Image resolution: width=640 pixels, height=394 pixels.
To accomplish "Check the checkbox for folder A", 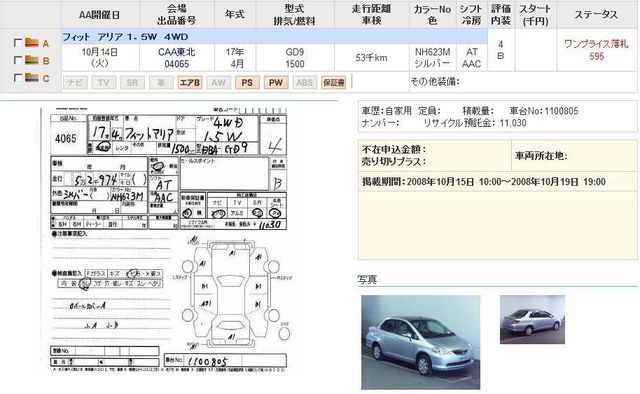I will click(18, 42).
